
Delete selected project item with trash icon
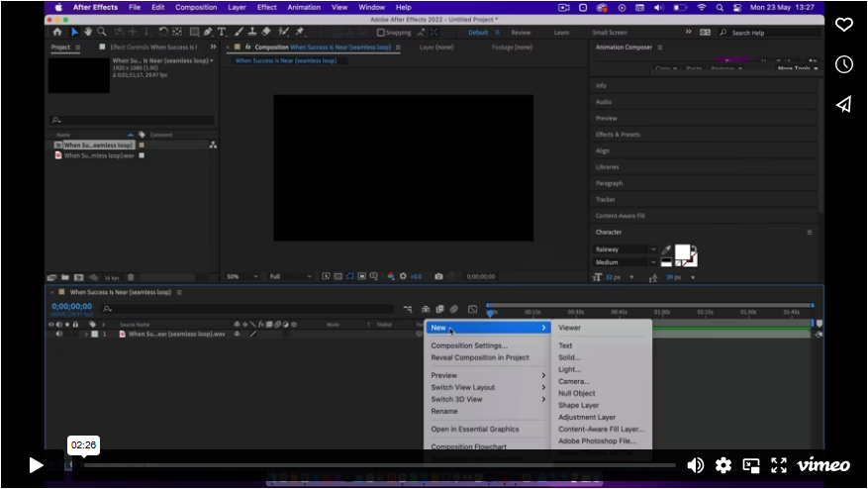(132, 277)
